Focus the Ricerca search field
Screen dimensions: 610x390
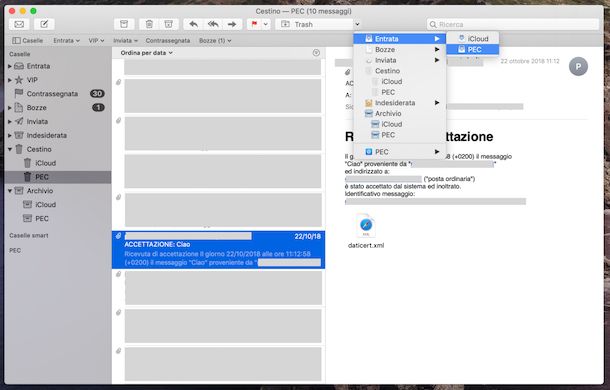[x=512, y=24]
